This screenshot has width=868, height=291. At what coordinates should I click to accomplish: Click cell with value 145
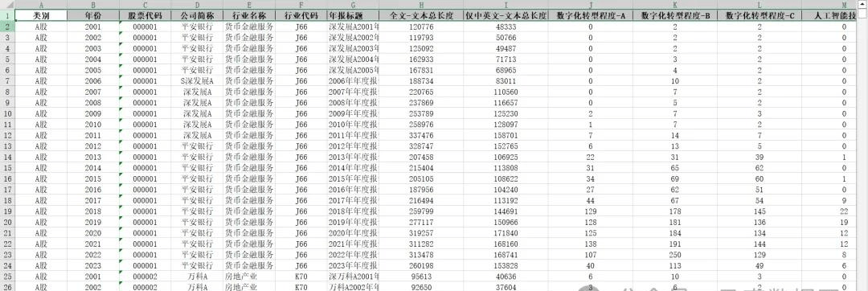click(759, 211)
